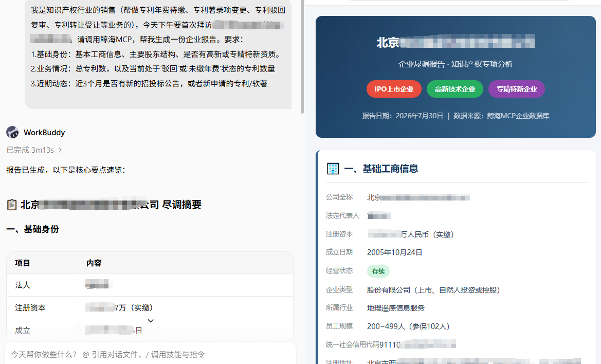The width and height of the screenshot is (601, 364).
Task: Click the 法定代表人 field label in report
Action: point(343,215)
